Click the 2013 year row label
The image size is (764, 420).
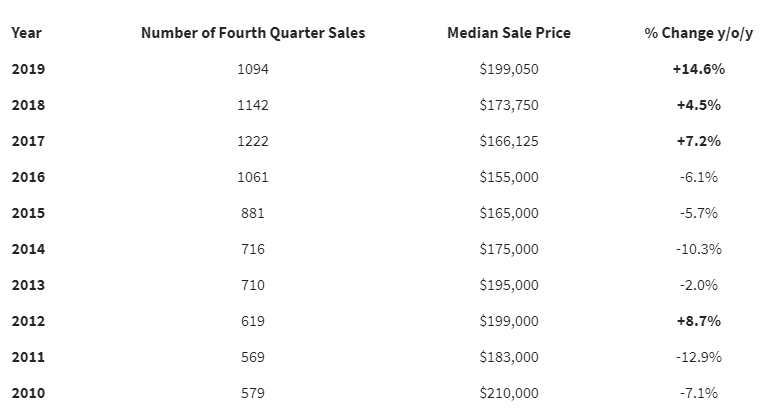coord(28,285)
